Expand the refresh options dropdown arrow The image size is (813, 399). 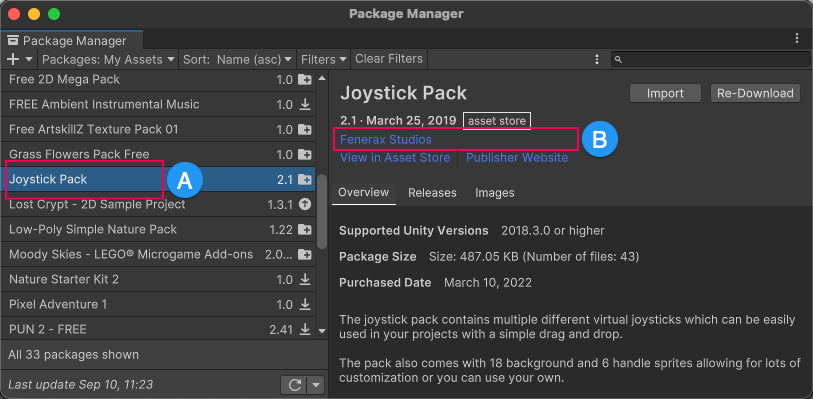point(315,385)
